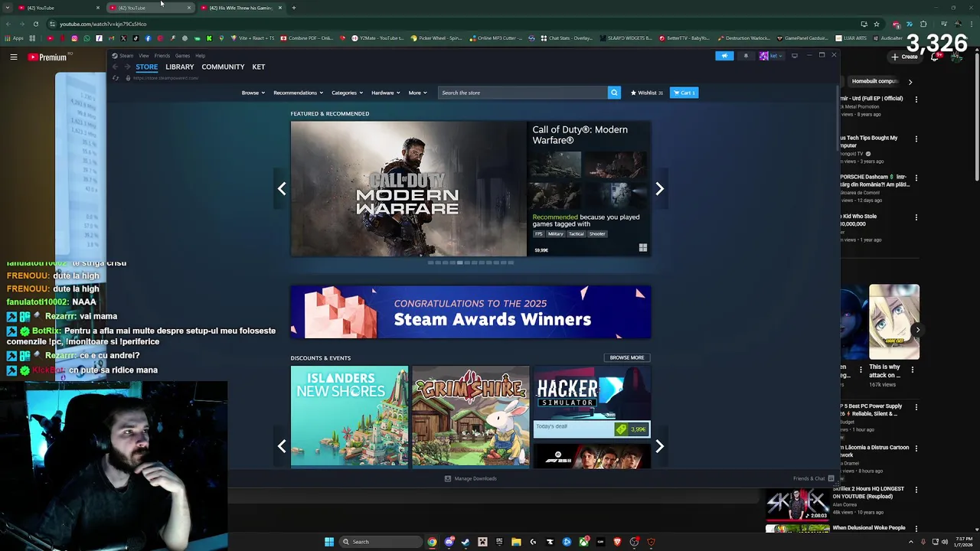980x551 pixels.
Task: Open the Grimshire deal tile
Action: point(471,416)
